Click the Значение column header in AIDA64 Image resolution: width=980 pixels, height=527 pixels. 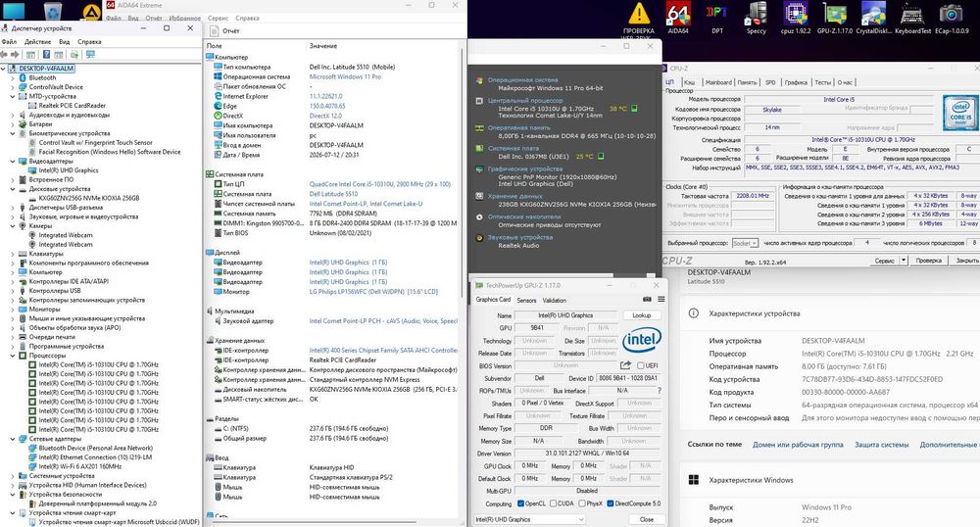coord(323,46)
